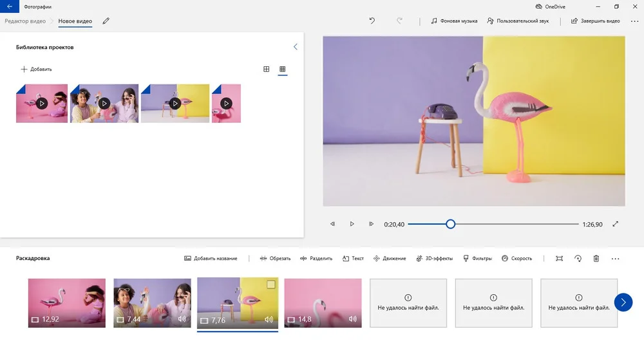This screenshot has height=345, width=644.
Task: Play the video preview
Action: point(352,224)
